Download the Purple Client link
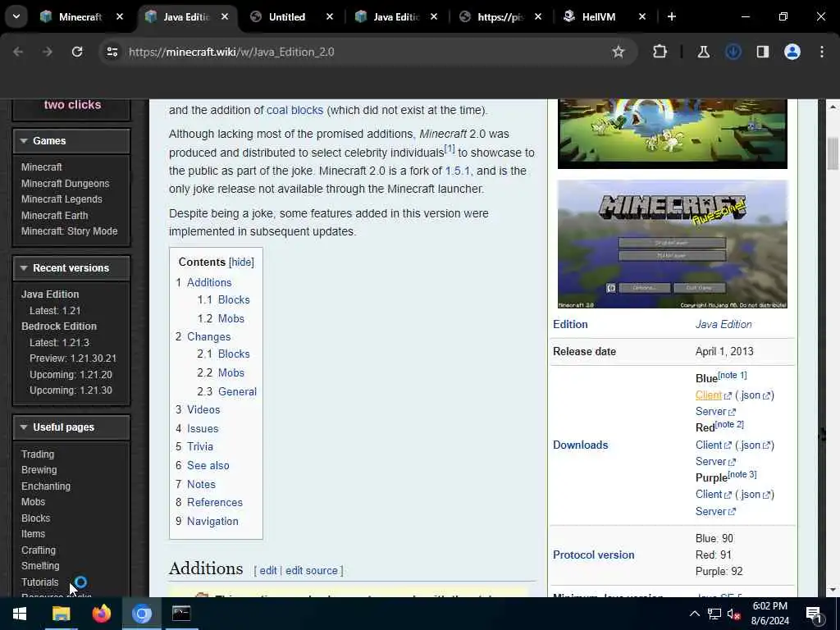The width and height of the screenshot is (840, 630). 709,495
